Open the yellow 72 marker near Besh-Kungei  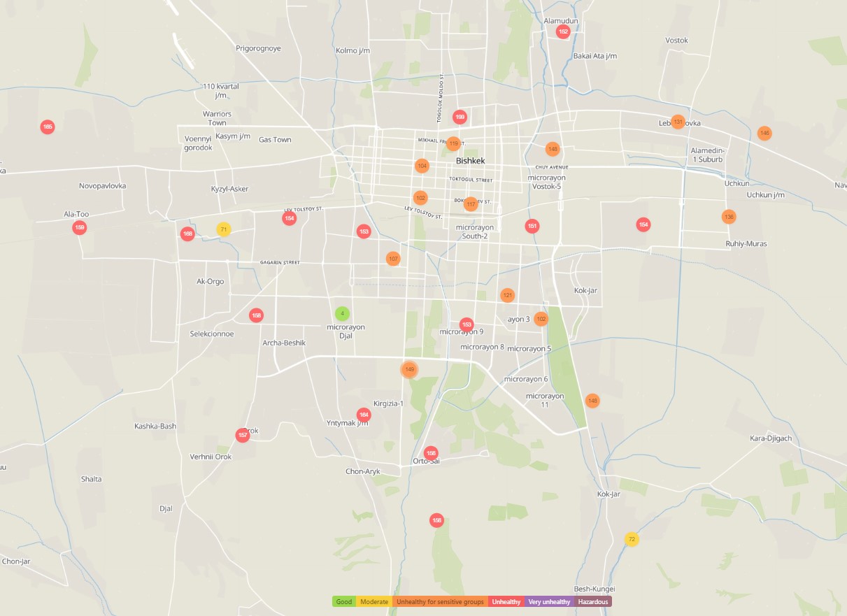point(632,539)
